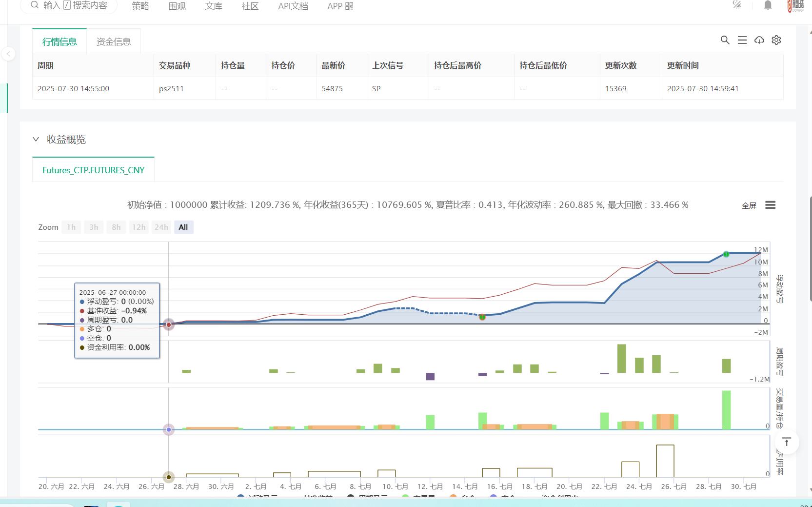Collapse the left sidebar arrow
The image size is (812, 507).
(8, 54)
